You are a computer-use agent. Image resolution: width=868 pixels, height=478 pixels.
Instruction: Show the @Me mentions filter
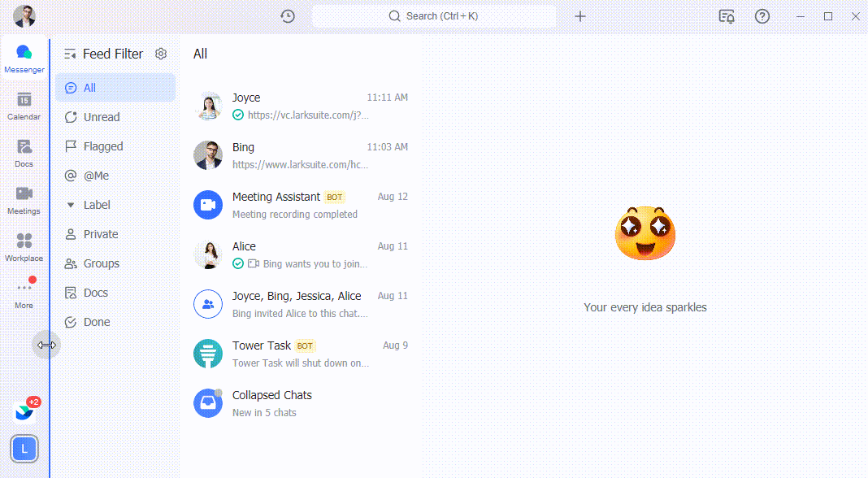(x=96, y=176)
